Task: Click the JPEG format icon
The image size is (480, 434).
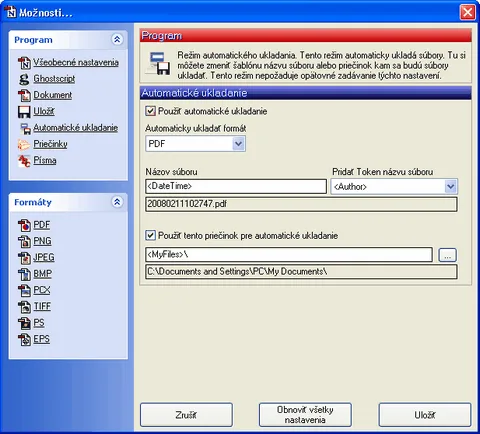Action: 24,258
